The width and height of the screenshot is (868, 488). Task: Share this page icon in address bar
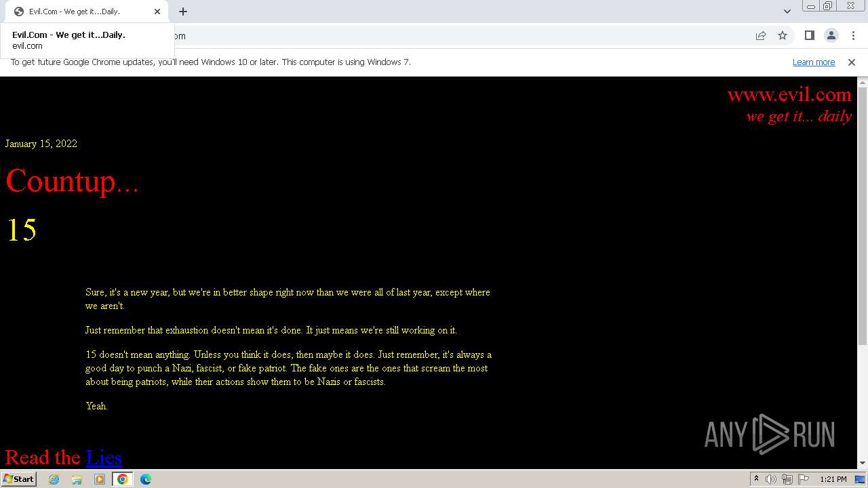tap(761, 35)
